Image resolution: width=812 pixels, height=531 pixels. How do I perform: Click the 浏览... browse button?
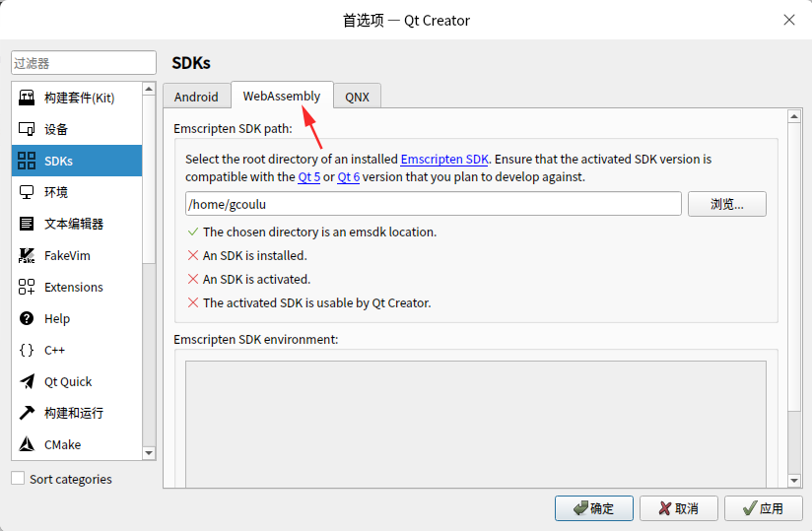click(x=726, y=204)
